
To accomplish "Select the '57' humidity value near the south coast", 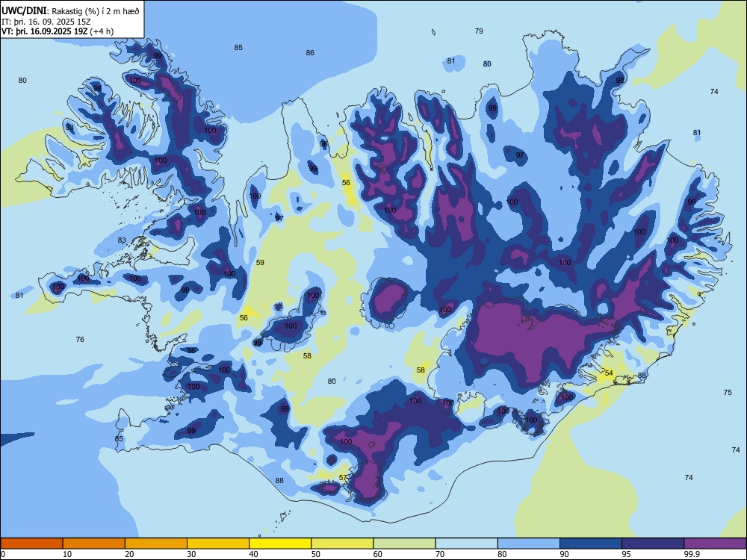I will (x=343, y=478).
